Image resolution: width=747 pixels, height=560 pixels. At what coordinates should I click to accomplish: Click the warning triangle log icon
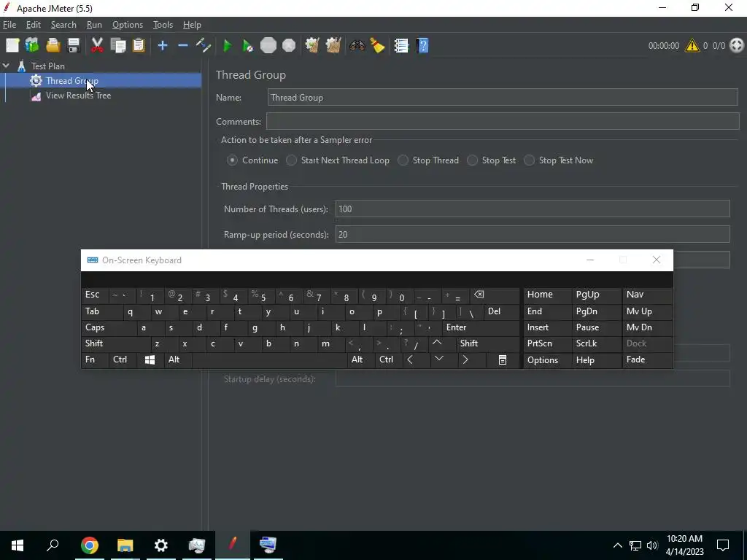pyautogui.click(x=692, y=46)
